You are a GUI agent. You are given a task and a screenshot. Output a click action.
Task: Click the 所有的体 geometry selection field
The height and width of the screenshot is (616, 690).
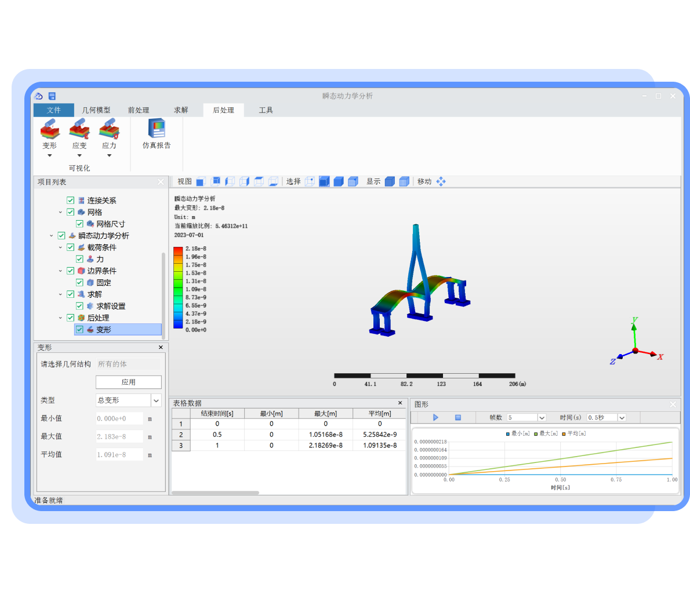click(129, 364)
